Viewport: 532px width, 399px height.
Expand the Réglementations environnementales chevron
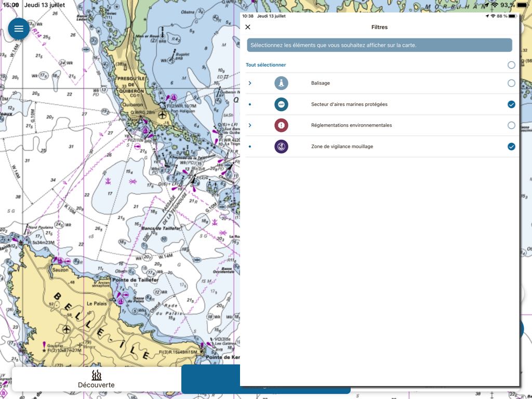(250, 125)
